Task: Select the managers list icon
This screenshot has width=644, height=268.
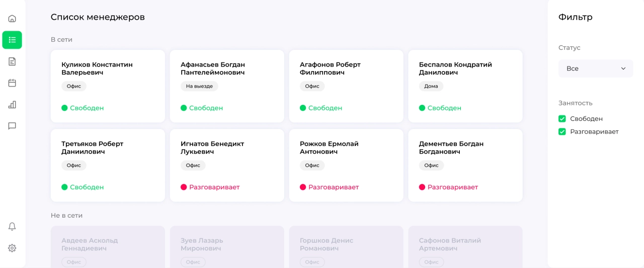Action: click(12, 40)
